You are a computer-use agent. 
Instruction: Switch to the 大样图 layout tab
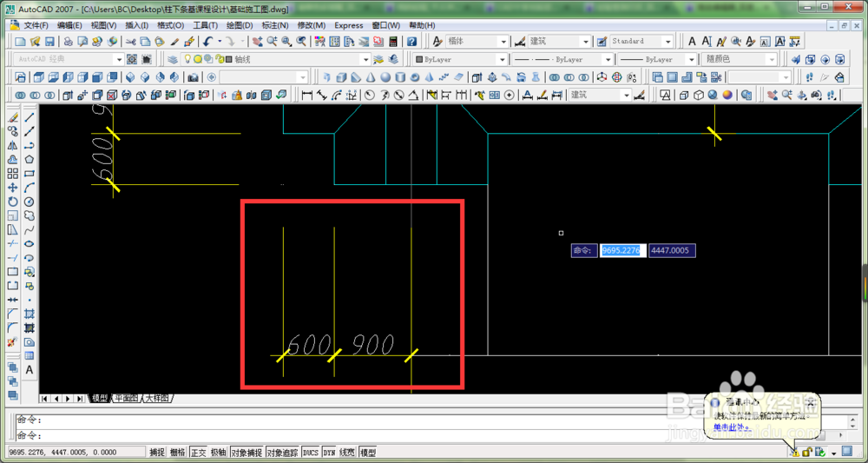point(158,399)
